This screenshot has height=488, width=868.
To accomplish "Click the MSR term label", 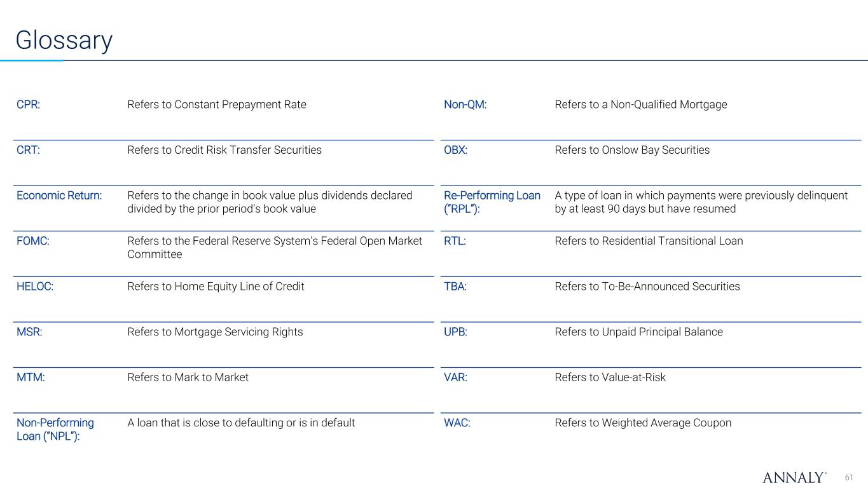I will click(x=29, y=332).
